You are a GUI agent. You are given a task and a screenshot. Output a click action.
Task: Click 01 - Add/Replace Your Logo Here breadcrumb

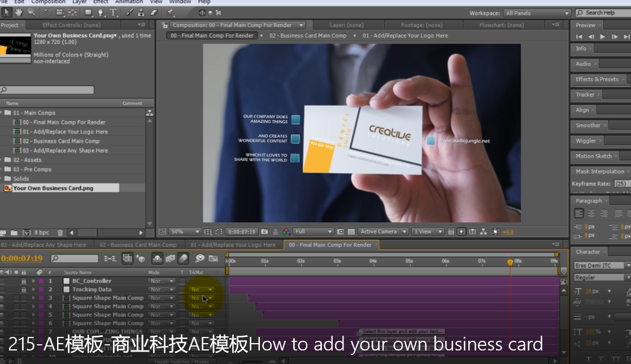coord(405,36)
